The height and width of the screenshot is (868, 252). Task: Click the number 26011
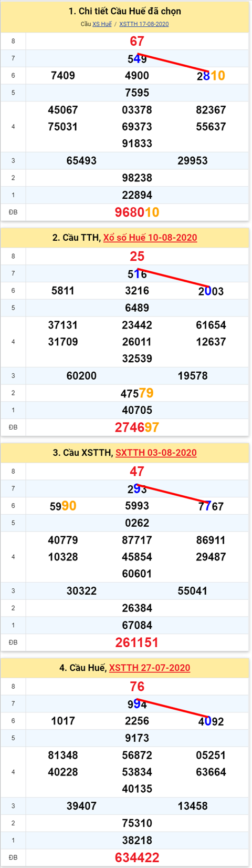137,342
